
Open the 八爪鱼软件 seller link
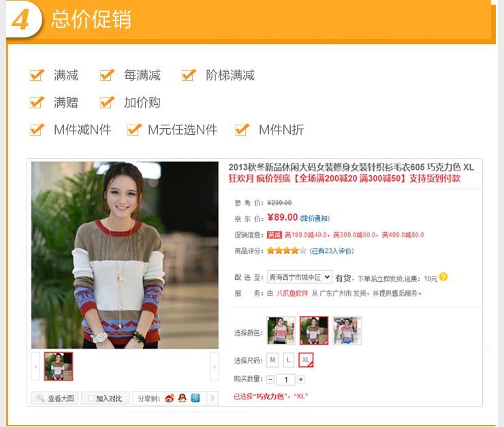(x=292, y=293)
